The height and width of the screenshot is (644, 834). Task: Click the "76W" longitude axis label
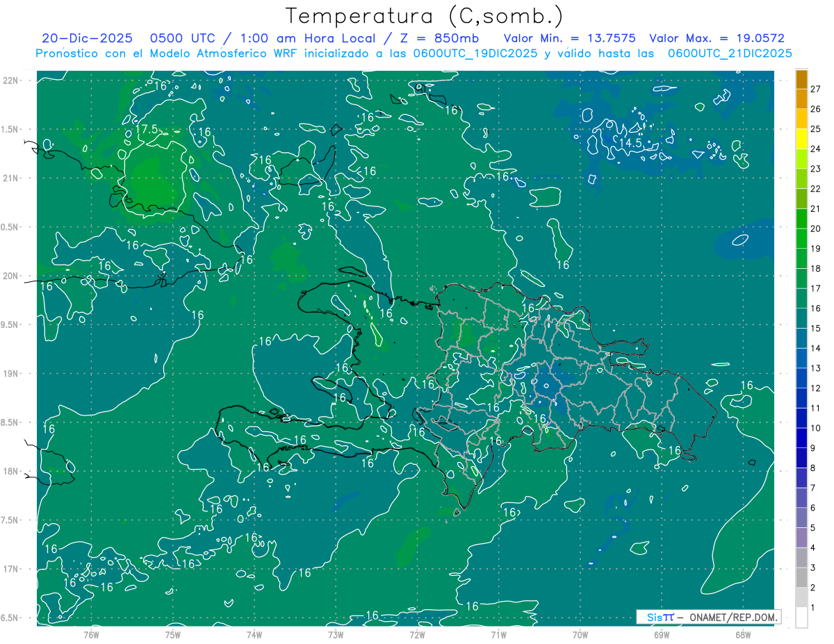pyautogui.click(x=91, y=634)
